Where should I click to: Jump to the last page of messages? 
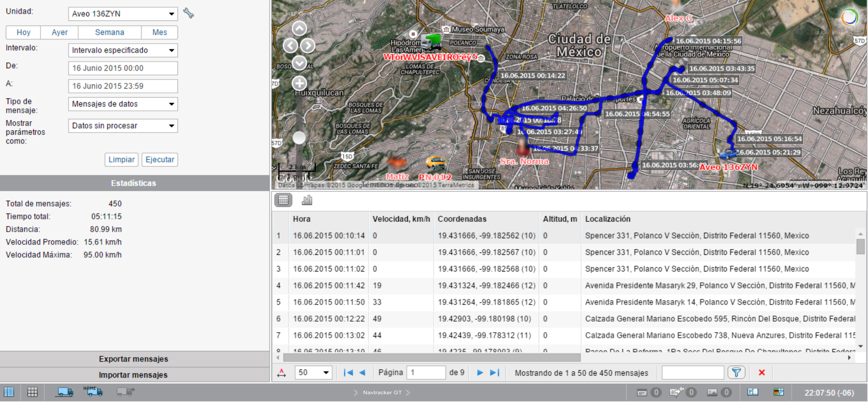[x=495, y=373]
